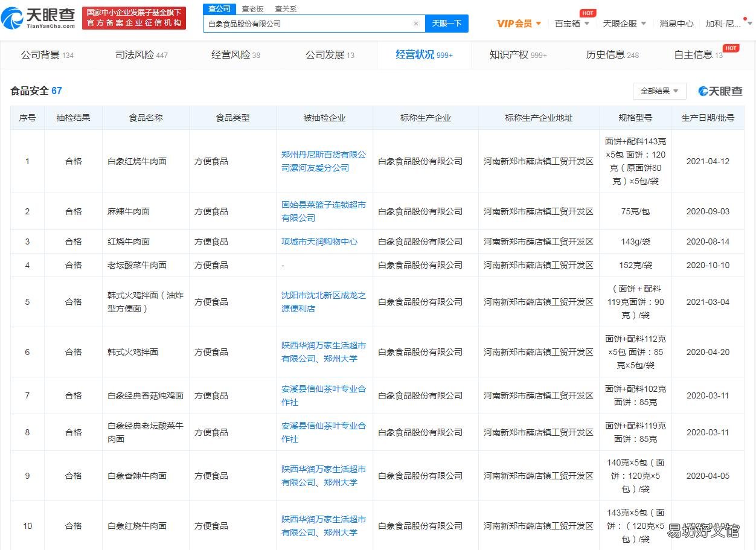The height and width of the screenshot is (550, 756).
Task: Open the 公司背景 134 tab
Action: pyautogui.click(x=47, y=55)
